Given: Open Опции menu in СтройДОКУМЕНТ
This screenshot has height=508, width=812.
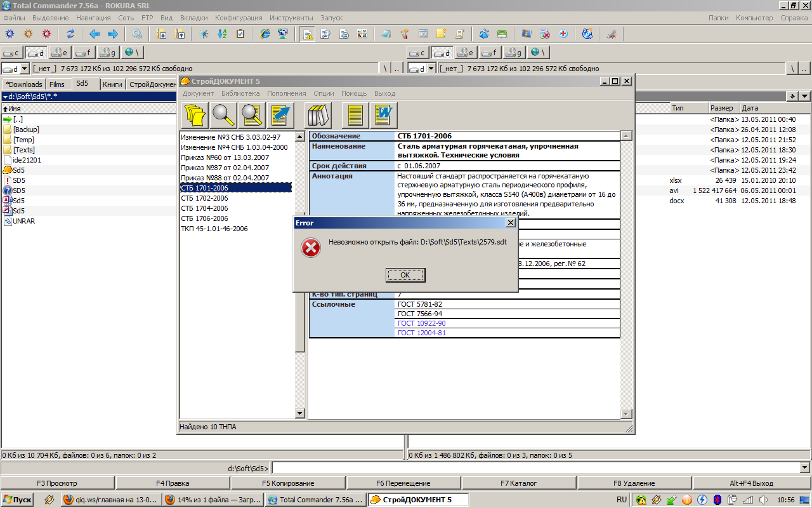Looking at the screenshot, I should pyautogui.click(x=324, y=93).
